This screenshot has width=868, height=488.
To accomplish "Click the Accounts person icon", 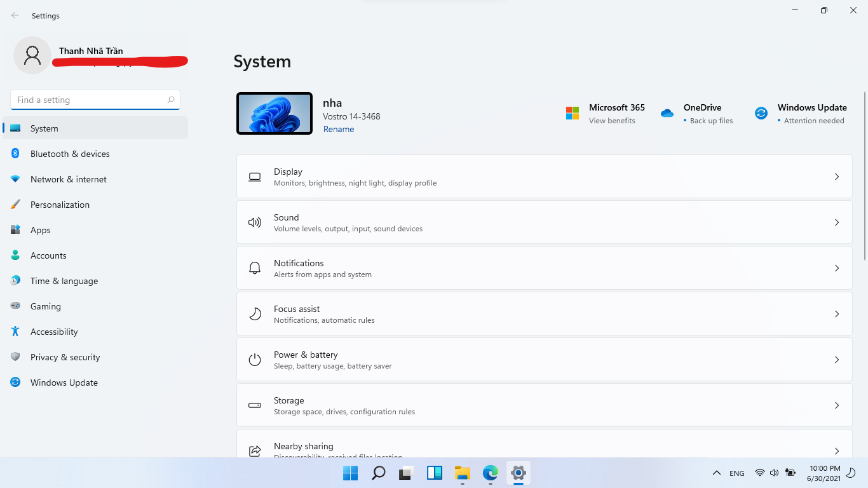I will pyautogui.click(x=15, y=255).
